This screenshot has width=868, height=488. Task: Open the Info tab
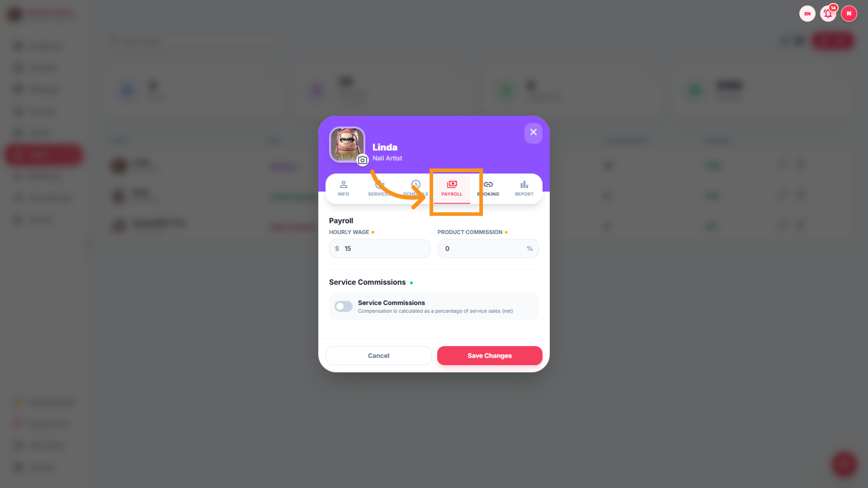point(343,189)
